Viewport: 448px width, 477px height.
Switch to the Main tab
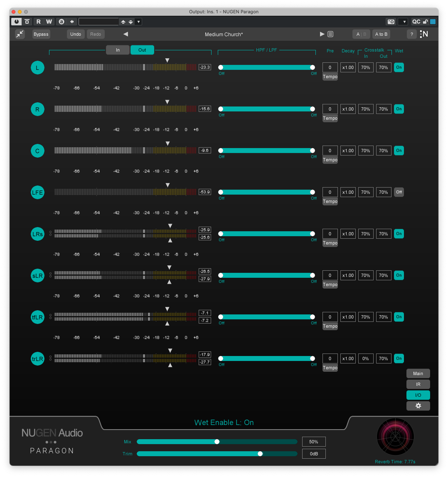418,373
